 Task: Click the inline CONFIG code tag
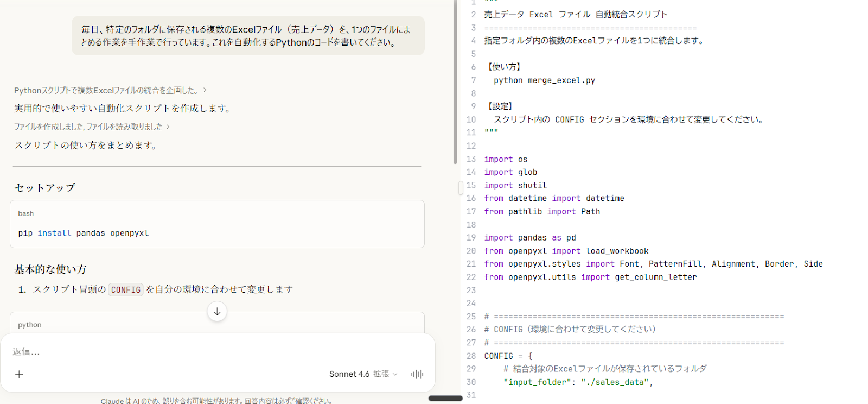coord(126,289)
